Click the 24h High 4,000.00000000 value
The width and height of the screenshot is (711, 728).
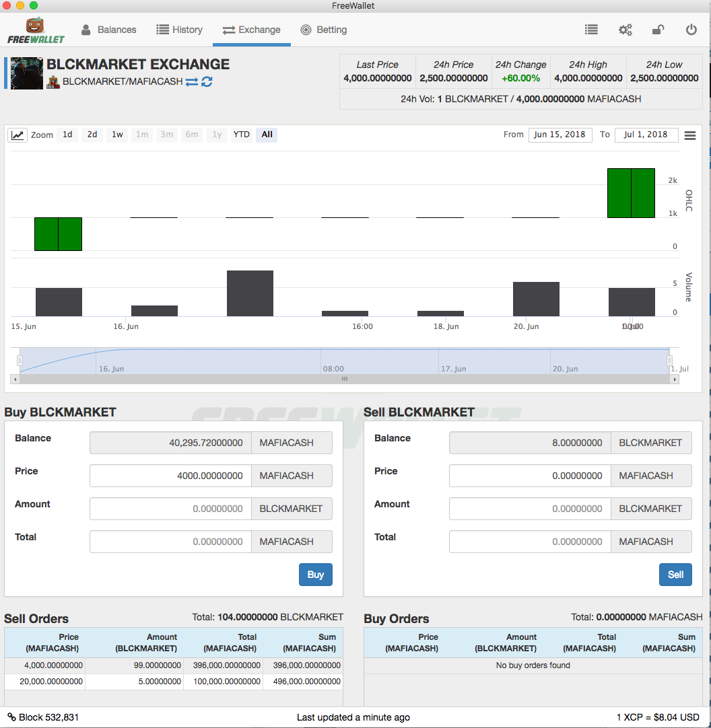(x=588, y=78)
